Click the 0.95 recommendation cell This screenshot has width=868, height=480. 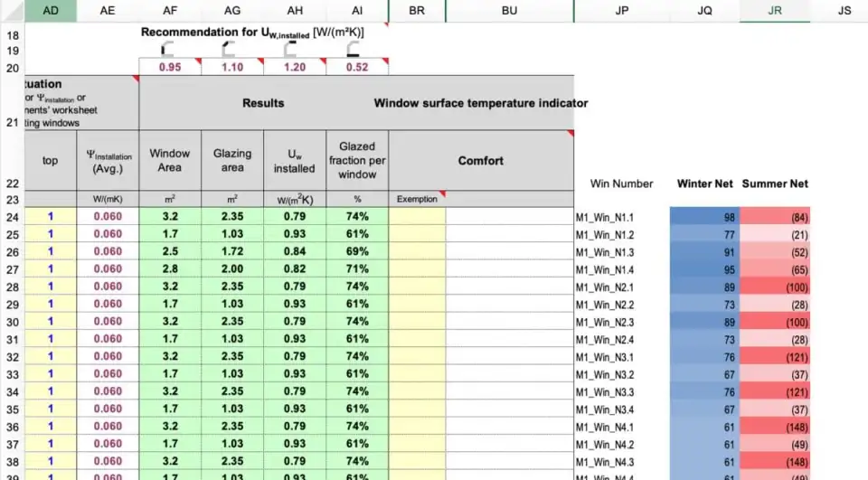pyautogui.click(x=169, y=68)
